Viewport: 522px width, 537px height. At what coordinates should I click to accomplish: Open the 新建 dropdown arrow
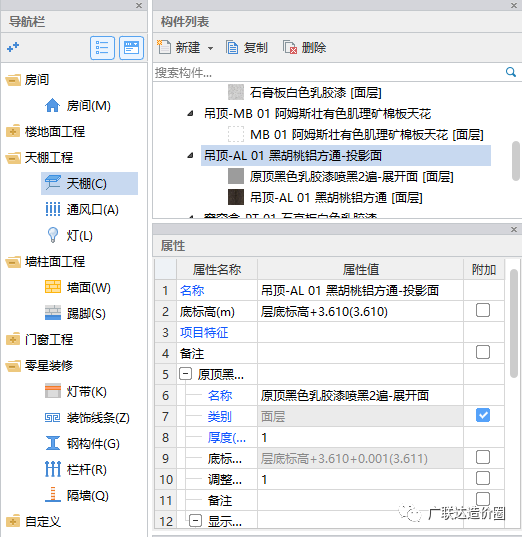tap(210, 48)
